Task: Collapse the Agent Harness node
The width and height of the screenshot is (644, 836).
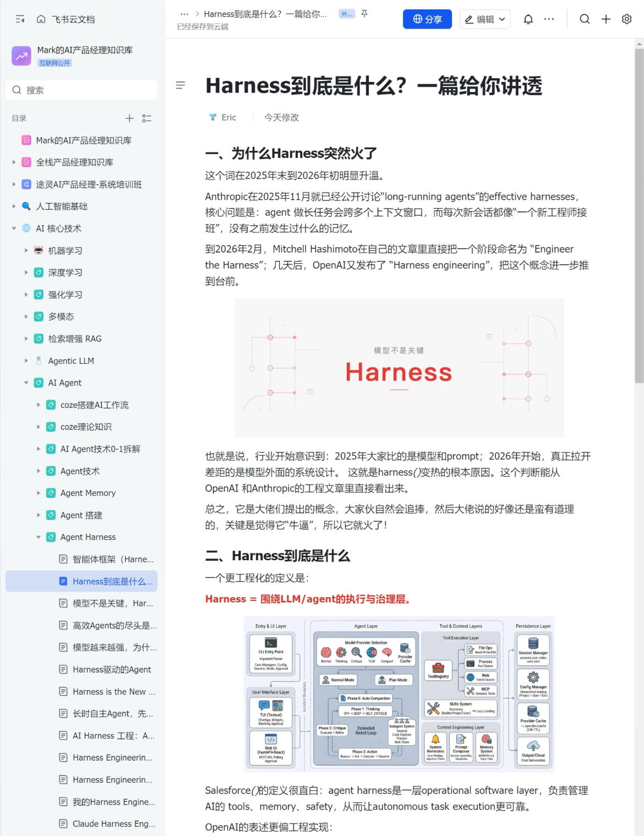Action: point(38,537)
